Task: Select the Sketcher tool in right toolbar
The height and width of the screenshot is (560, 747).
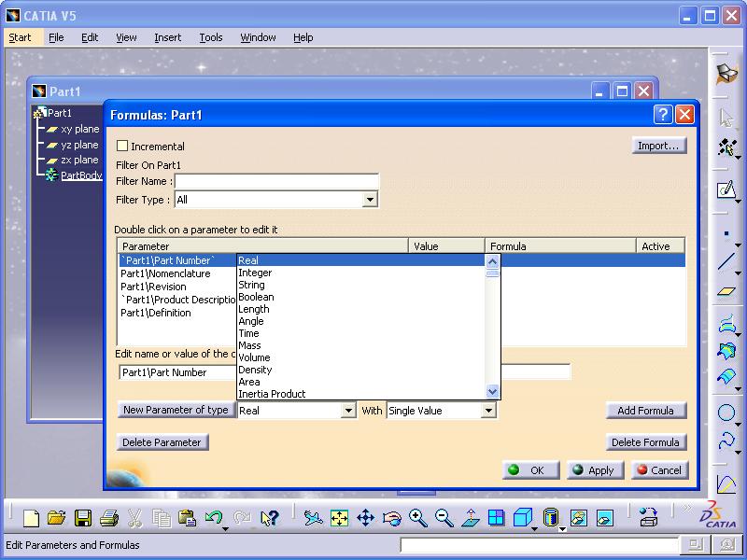Action: click(x=726, y=190)
